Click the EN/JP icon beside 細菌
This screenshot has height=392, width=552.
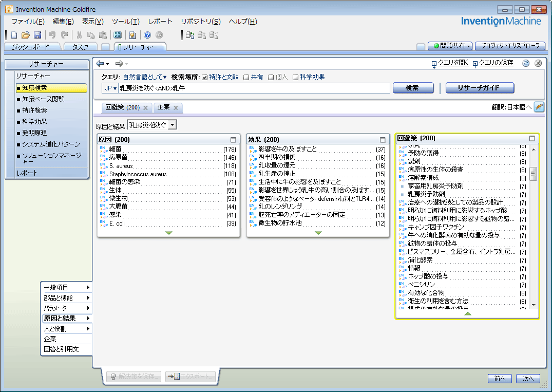(104, 150)
